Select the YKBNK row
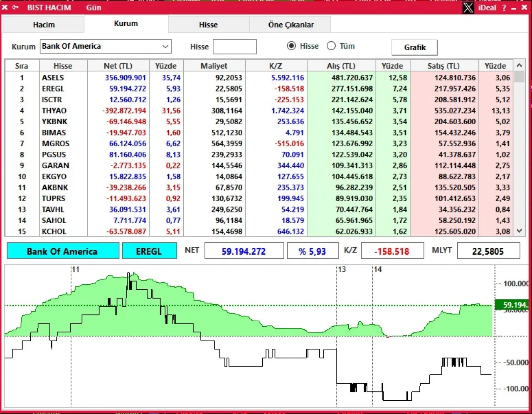The height and width of the screenshot is (414, 532). click(x=259, y=122)
